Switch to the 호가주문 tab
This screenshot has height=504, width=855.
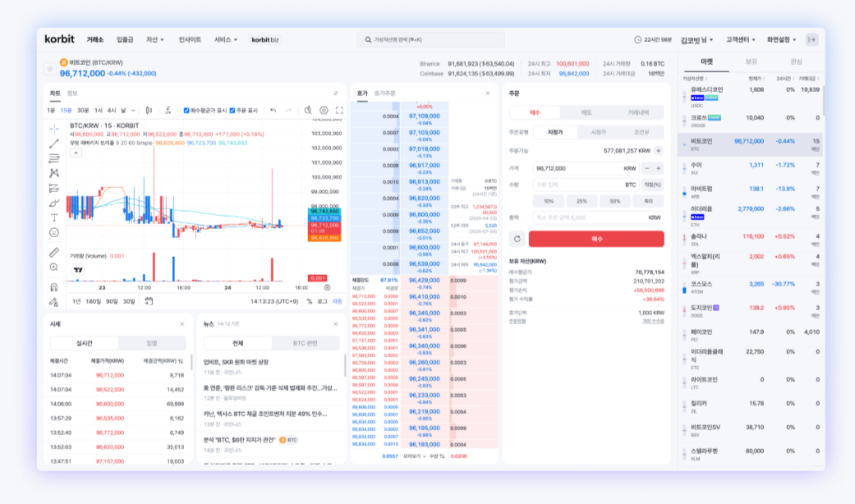pyautogui.click(x=384, y=94)
